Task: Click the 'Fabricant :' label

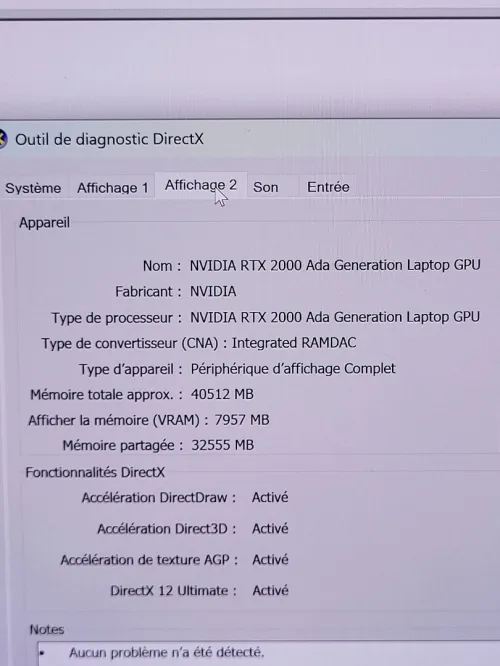Action: coord(148,291)
